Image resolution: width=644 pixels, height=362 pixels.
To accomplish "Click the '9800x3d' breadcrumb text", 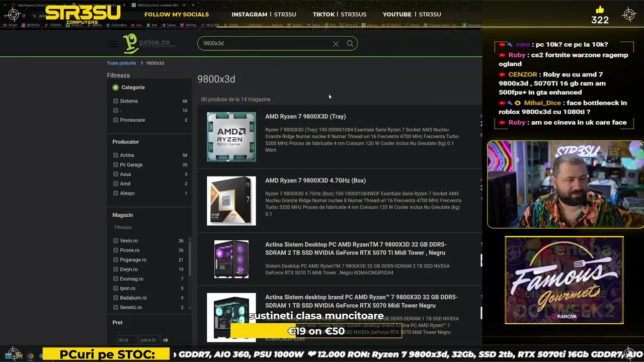I will [x=155, y=63].
